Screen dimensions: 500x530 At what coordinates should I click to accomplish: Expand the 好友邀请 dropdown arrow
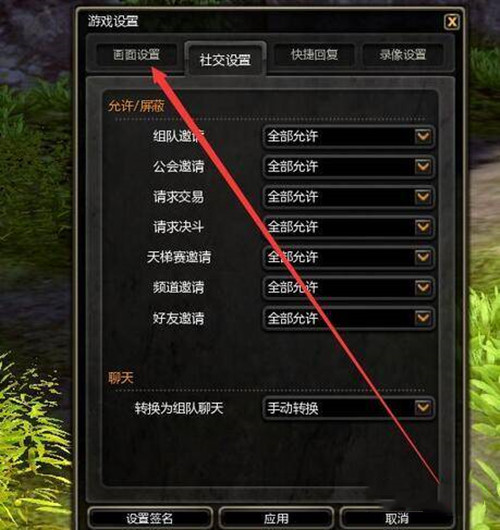[x=423, y=318]
